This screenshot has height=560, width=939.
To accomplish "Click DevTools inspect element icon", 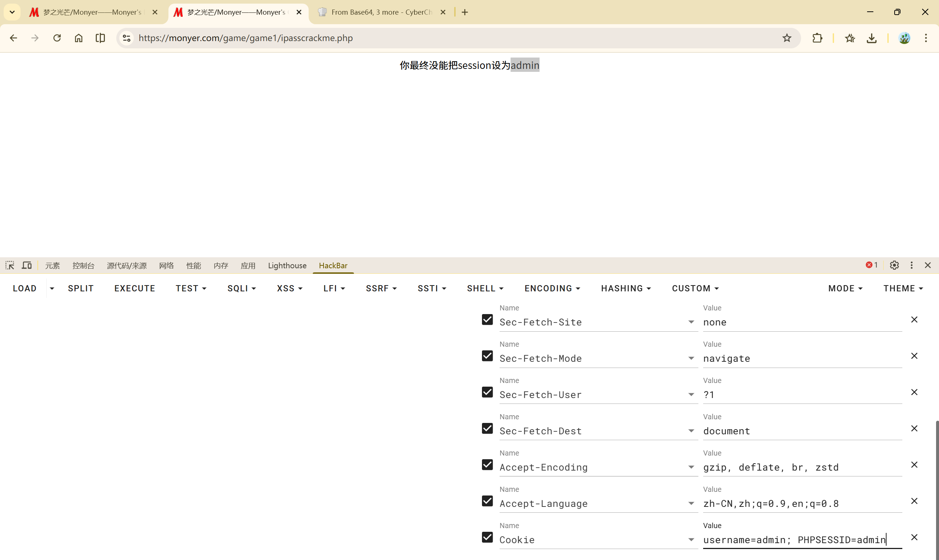I will (x=10, y=265).
